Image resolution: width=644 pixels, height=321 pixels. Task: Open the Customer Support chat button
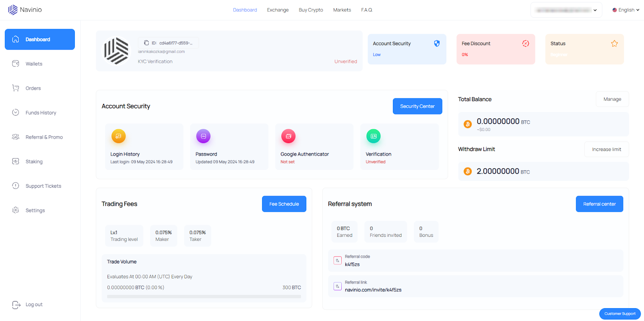[620, 314]
